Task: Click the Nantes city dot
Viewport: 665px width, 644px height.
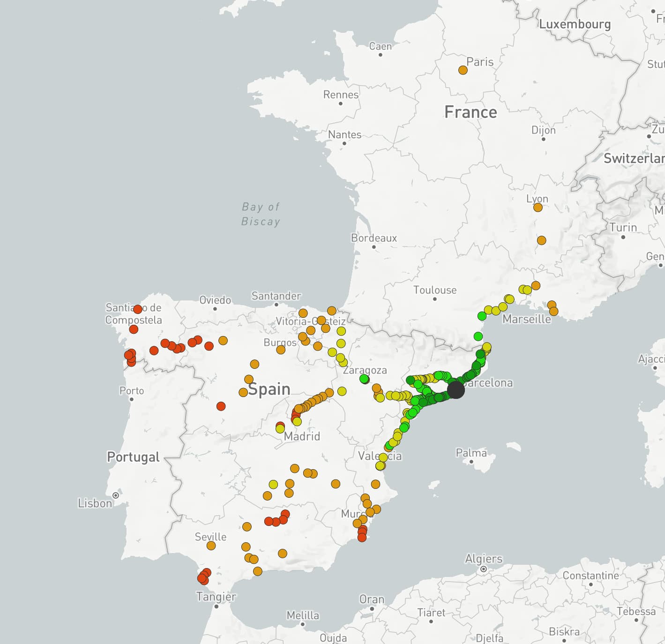Action: point(344,143)
